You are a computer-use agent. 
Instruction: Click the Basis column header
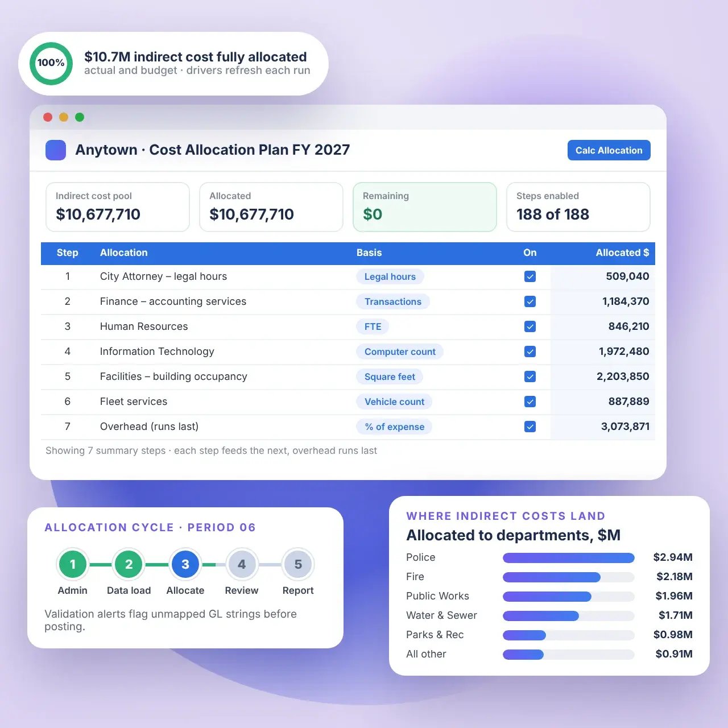pos(369,253)
